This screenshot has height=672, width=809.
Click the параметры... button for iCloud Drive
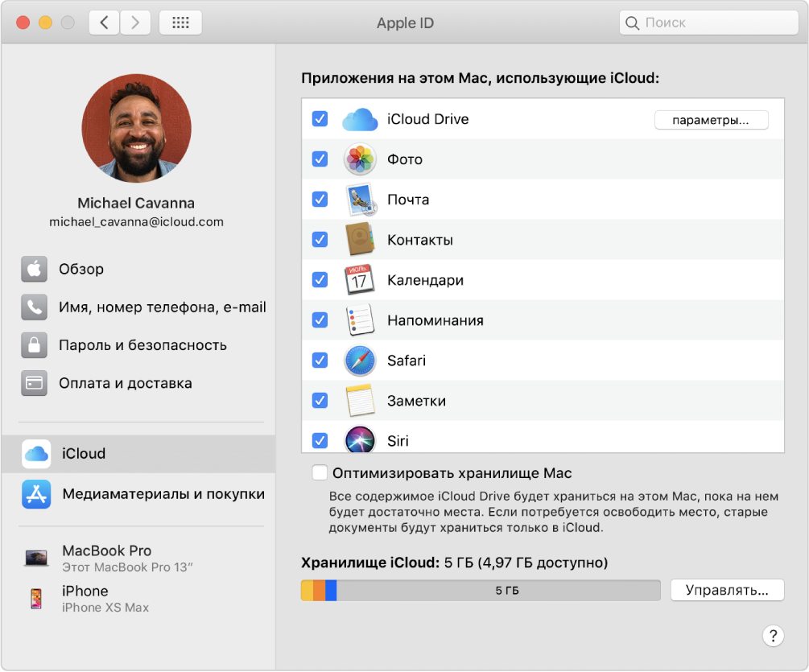click(x=711, y=120)
